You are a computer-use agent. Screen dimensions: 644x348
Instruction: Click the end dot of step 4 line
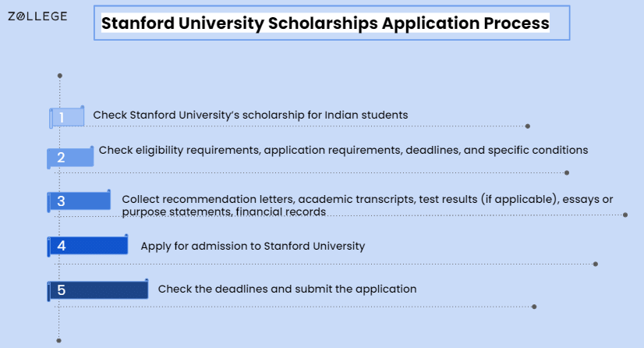[596, 265]
